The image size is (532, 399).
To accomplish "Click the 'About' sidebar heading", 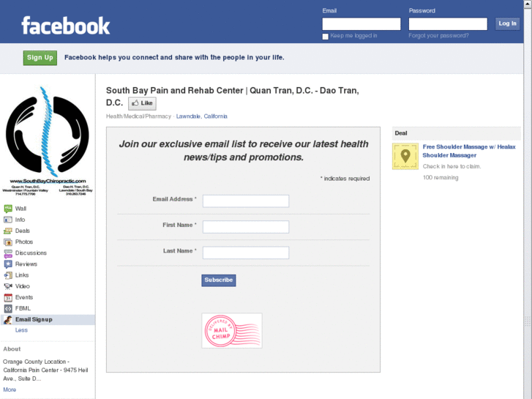I will (12, 349).
